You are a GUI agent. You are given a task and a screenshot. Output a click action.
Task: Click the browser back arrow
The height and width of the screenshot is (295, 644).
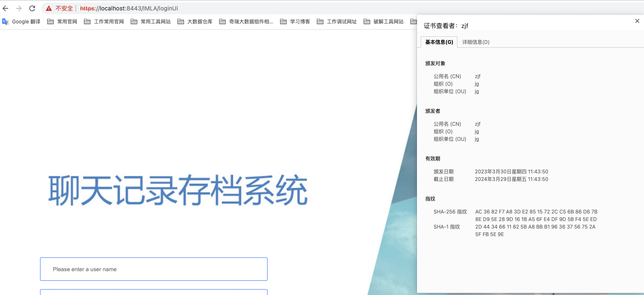point(5,8)
